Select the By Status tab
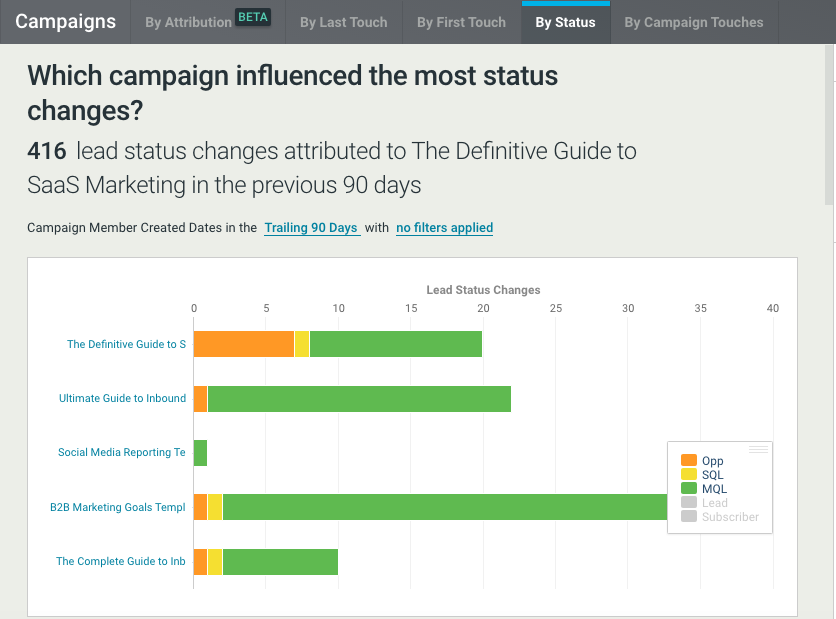Screen dimensions: 836x619 [565, 22]
